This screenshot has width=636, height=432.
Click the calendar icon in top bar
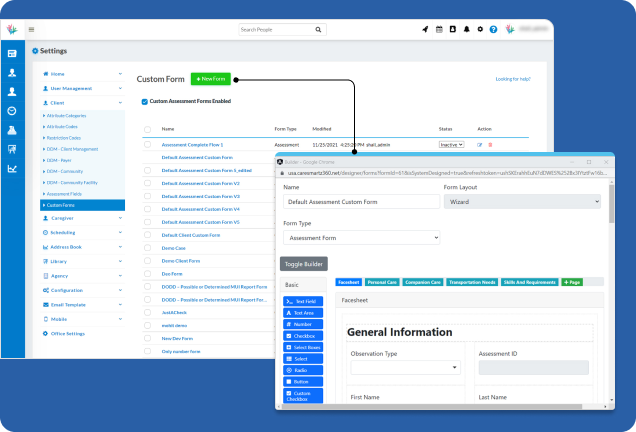(439, 30)
